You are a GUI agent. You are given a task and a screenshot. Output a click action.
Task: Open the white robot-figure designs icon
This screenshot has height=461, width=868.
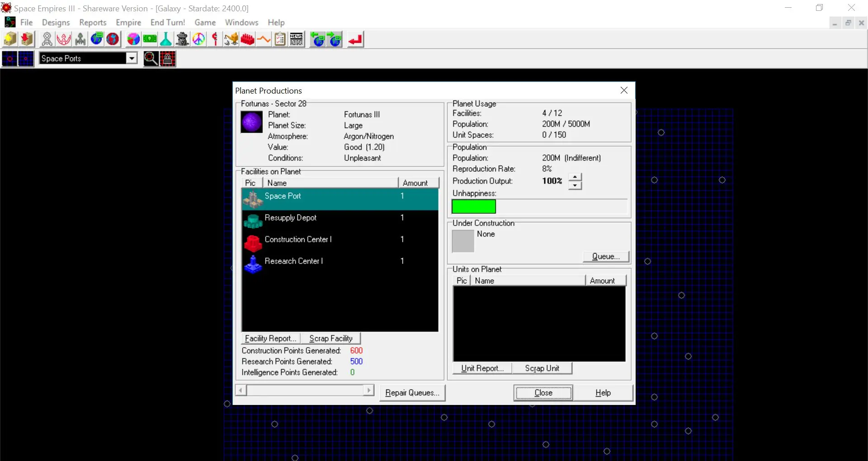point(47,40)
